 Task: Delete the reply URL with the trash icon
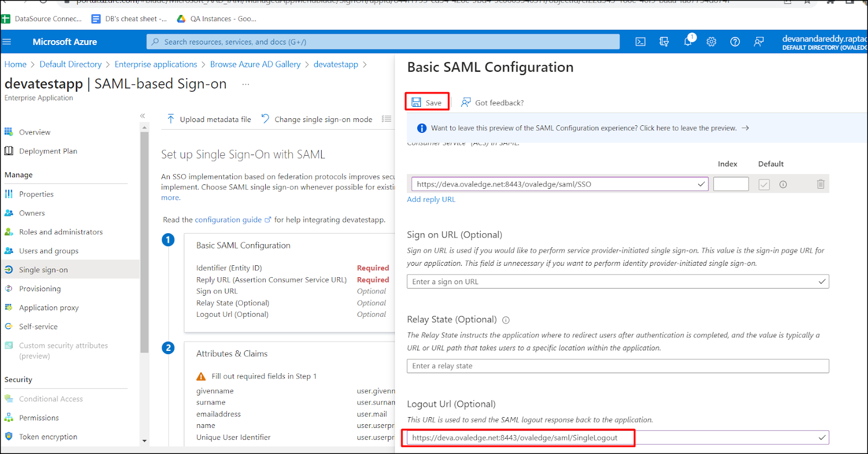821,184
